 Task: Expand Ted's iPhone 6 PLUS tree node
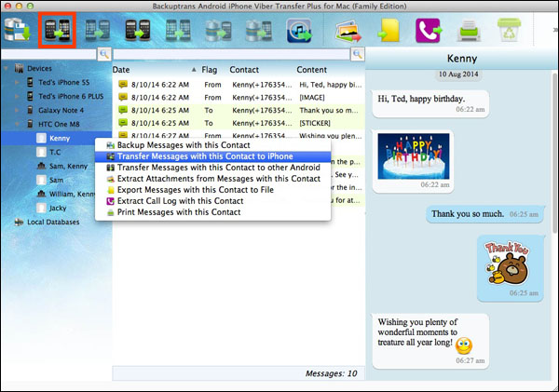(x=17, y=96)
